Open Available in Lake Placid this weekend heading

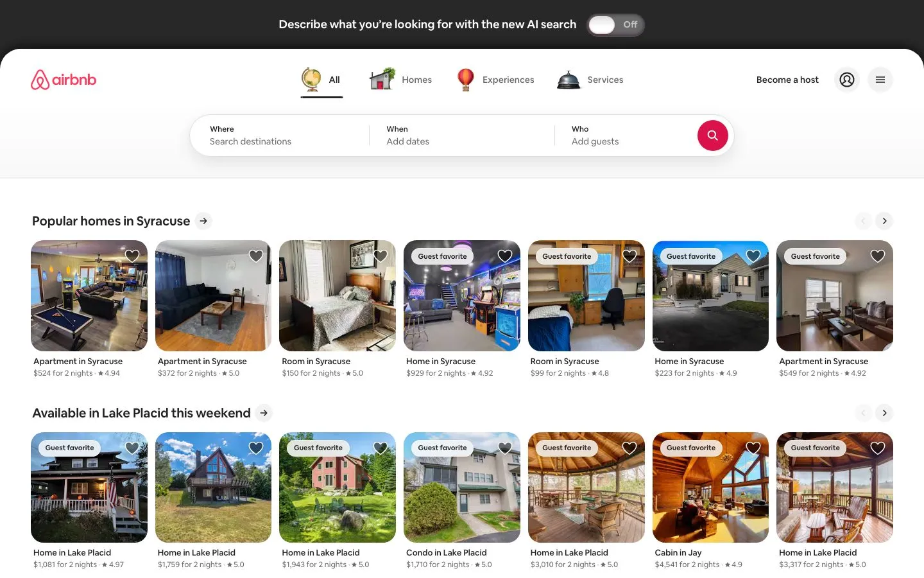coord(141,413)
